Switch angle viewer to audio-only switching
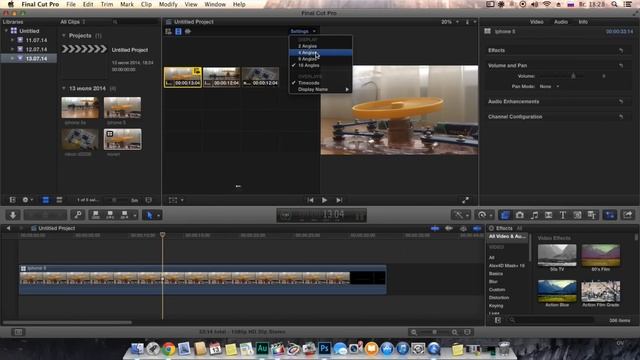 point(188,31)
